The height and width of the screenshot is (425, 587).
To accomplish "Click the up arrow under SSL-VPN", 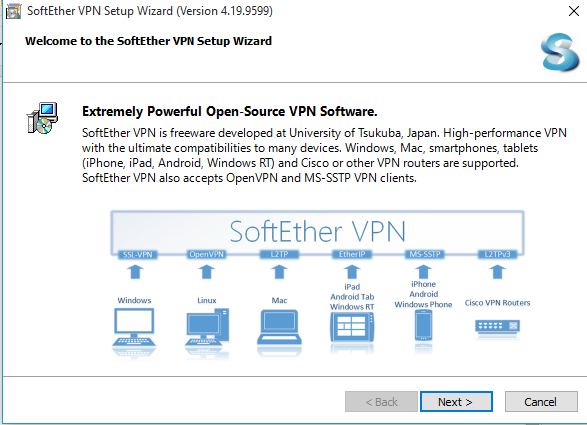I will point(136,272).
